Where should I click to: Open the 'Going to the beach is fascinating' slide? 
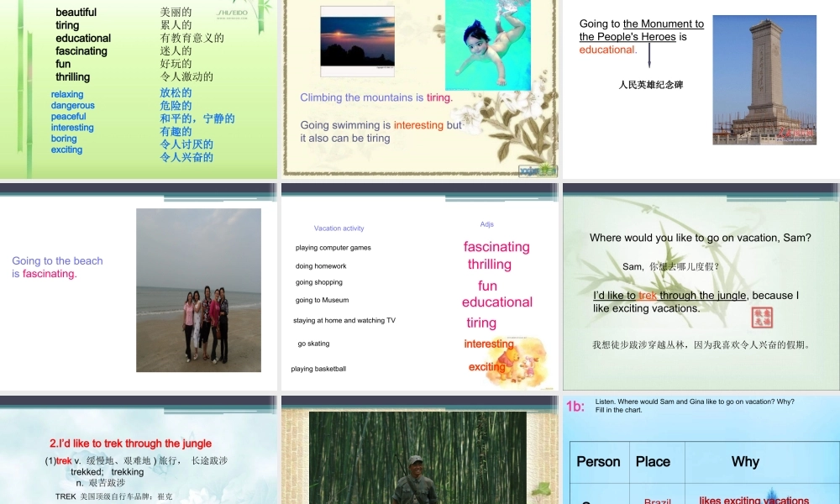click(139, 287)
